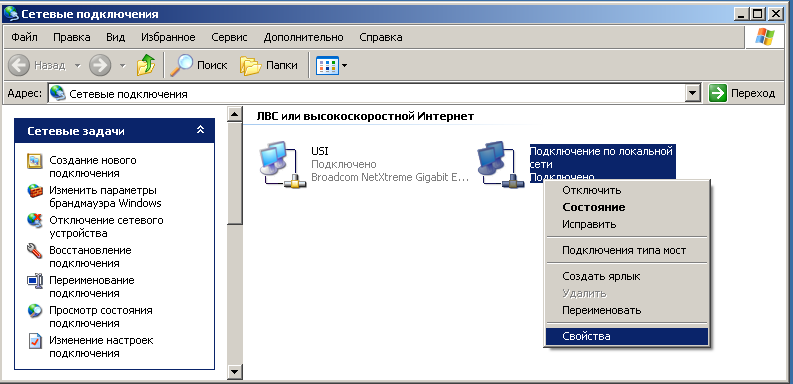
Task: Click the task pane scrollbar thumb
Action: pos(234,173)
